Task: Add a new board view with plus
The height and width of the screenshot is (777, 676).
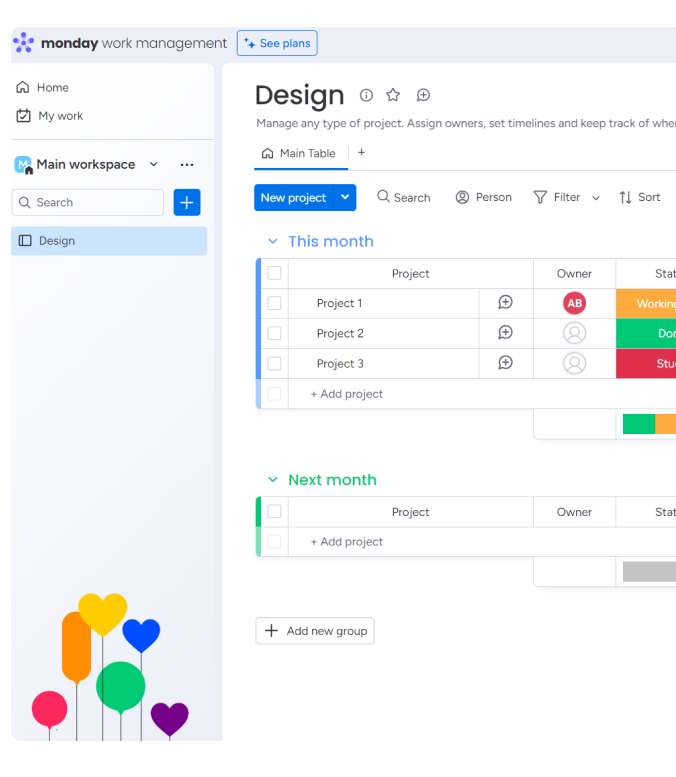Action: (x=361, y=153)
